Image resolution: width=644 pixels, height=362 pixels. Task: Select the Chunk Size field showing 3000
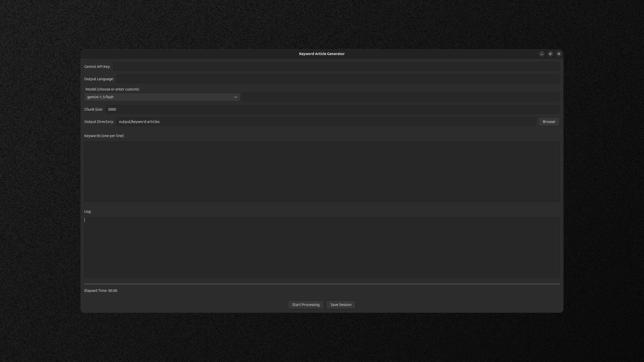point(332,109)
